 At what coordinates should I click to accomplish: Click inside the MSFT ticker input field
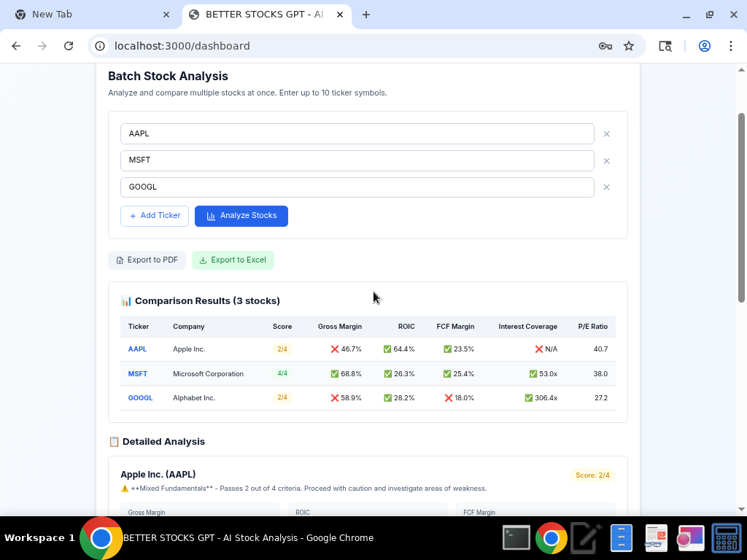coord(357,160)
